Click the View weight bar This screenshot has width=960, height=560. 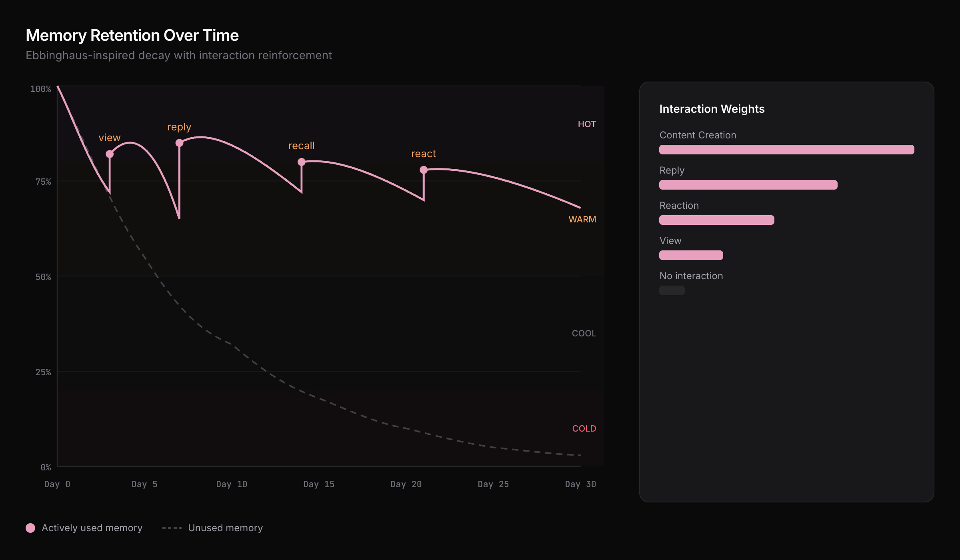(x=691, y=255)
